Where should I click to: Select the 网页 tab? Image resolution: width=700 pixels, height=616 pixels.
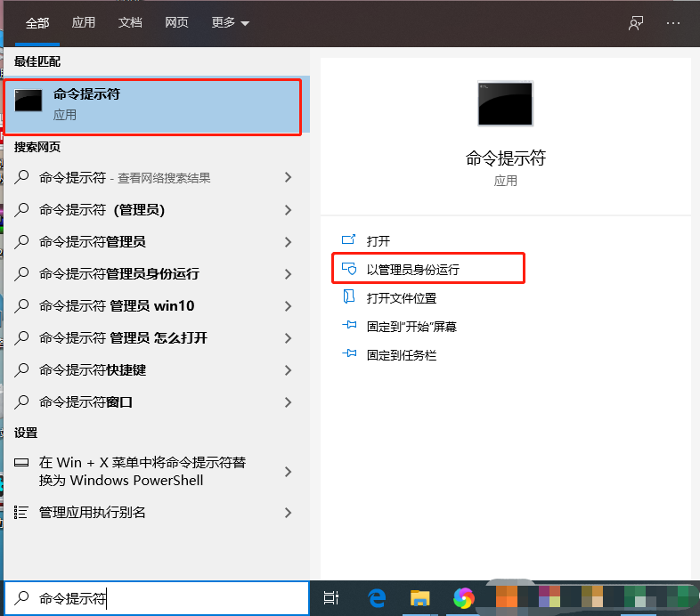pyautogui.click(x=176, y=23)
